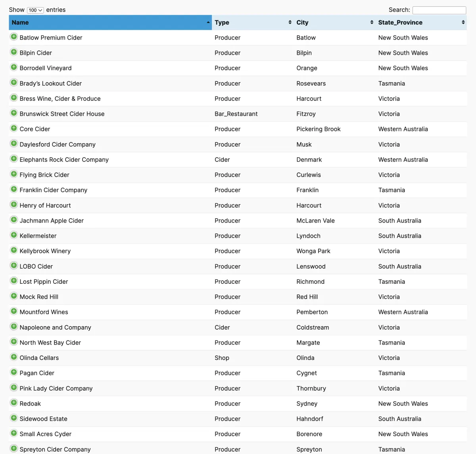This screenshot has width=476, height=454.
Task: Select Cider type cell for Elephants Rock row
Action: coord(222,160)
